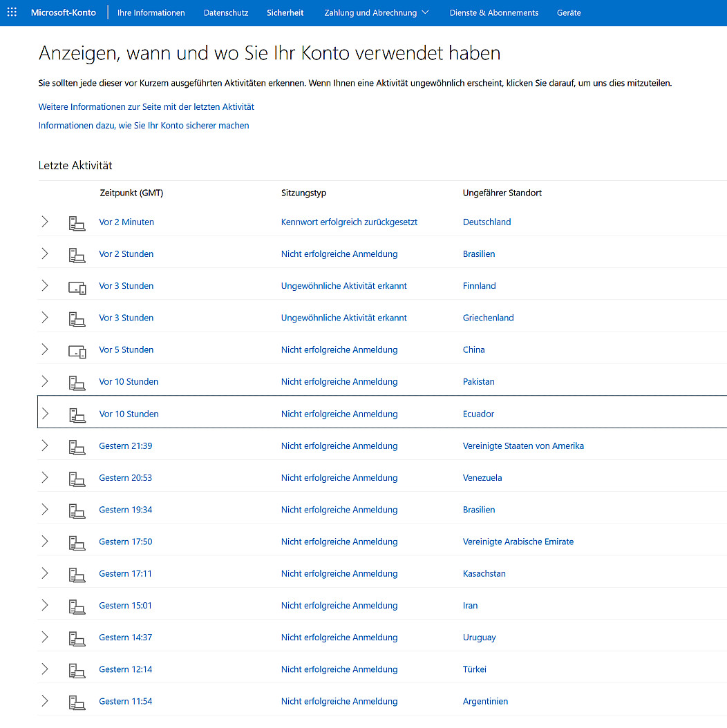Screen dimensions: 727x728
Task: Open the Microsoft apps launcher grid
Action: 12,12
